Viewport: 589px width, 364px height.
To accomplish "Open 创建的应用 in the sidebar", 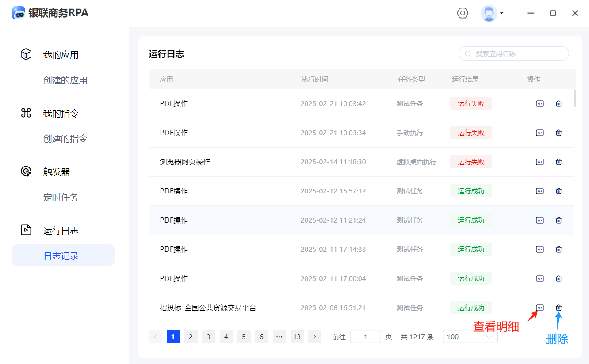I will 65,80.
